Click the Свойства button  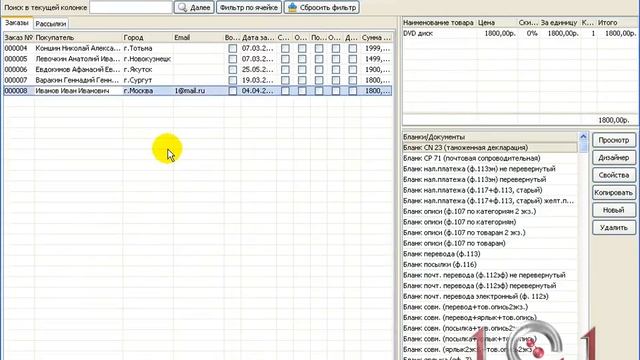click(x=614, y=176)
